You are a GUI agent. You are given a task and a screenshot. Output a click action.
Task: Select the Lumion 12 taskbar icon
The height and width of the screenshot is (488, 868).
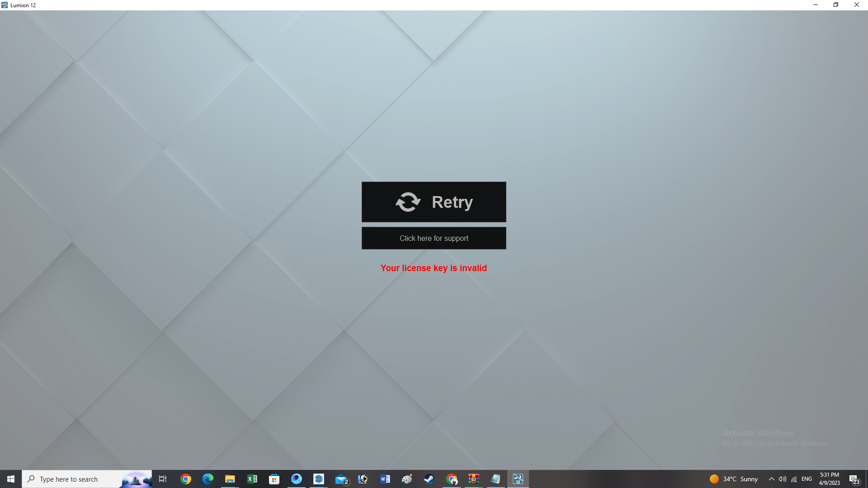(518, 479)
